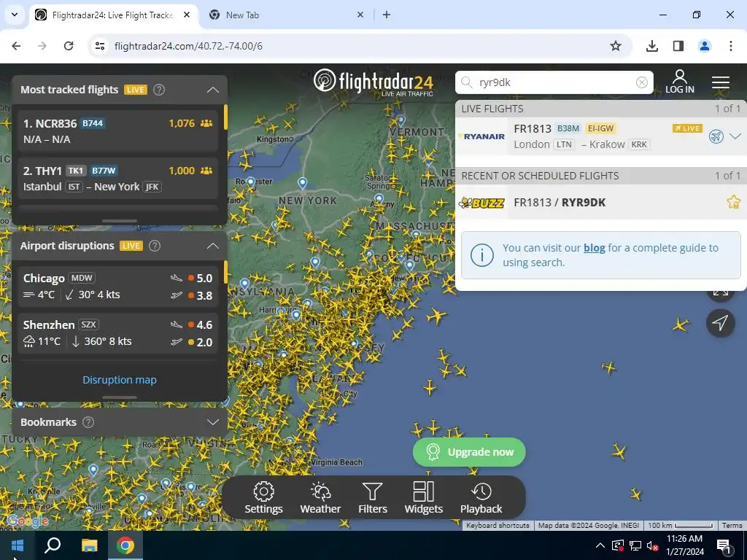The image size is (747, 560).
Task: Open Chrome profile avatar
Action: coord(705,46)
